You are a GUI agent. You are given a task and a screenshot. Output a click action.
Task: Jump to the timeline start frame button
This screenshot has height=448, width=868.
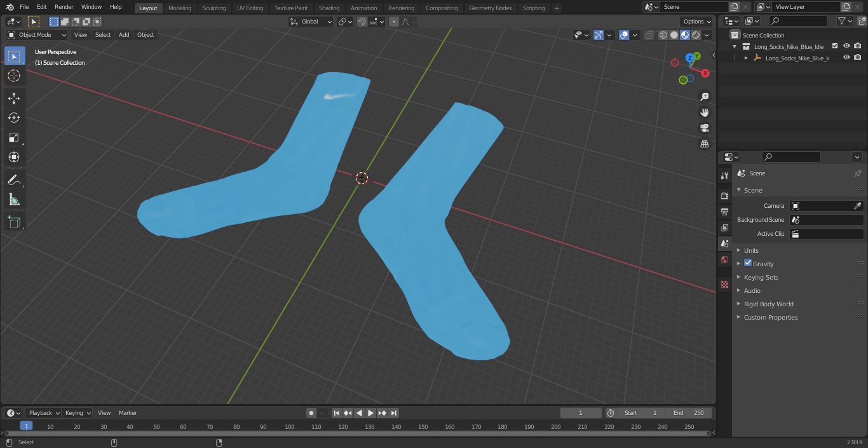coord(337,413)
